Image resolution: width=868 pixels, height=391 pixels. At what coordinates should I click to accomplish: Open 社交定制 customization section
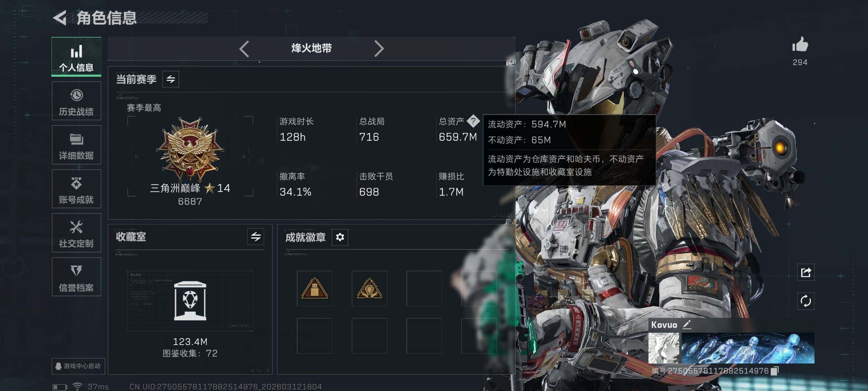[x=76, y=233]
